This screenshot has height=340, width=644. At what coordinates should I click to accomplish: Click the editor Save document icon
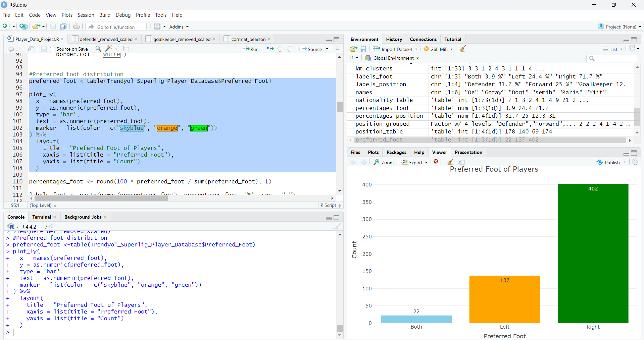pyautogui.click(x=44, y=49)
